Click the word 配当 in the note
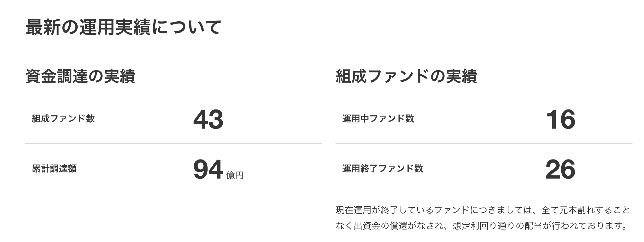This screenshot has height=242, width=644. (533, 226)
